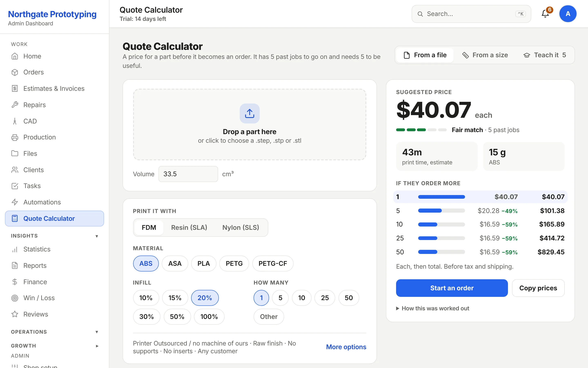This screenshot has width=588, height=368.
Task: Click the Files folder icon
Action: tap(15, 154)
